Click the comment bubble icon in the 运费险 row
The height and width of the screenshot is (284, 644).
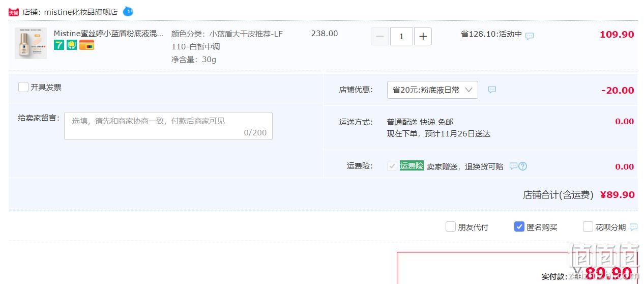click(513, 166)
